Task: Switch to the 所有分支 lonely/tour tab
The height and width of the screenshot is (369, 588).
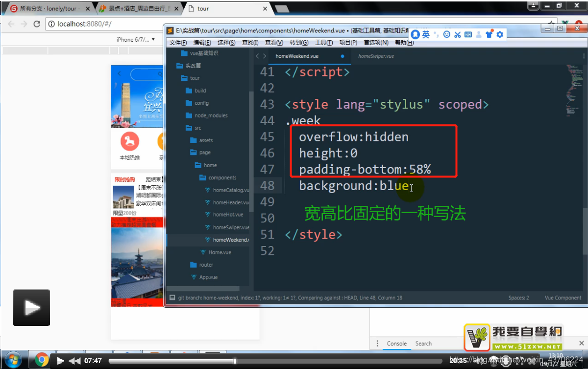Action: pos(48,9)
